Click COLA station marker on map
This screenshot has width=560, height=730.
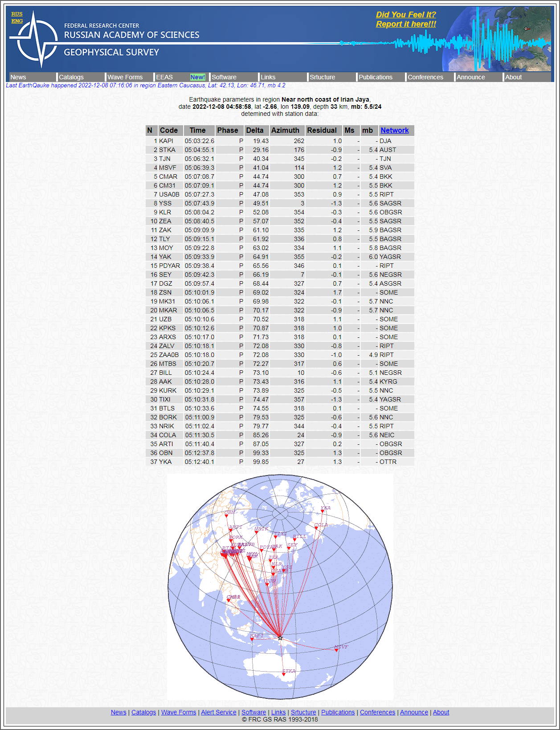pyautogui.click(x=316, y=529)
